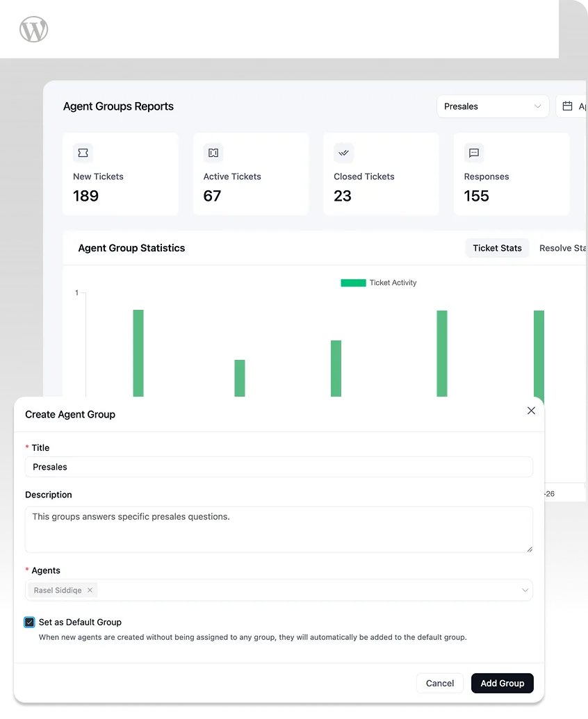Click the calendar icon for date range

pyautogui.click(x=567, y=106)
